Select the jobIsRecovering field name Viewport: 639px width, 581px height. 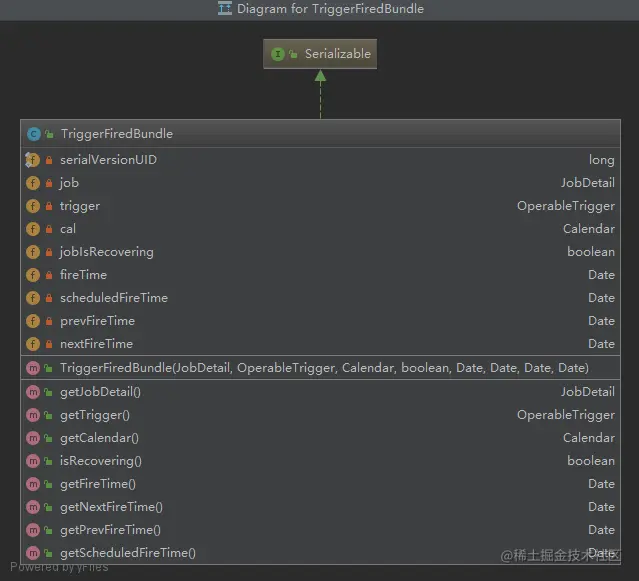point(107,252)
